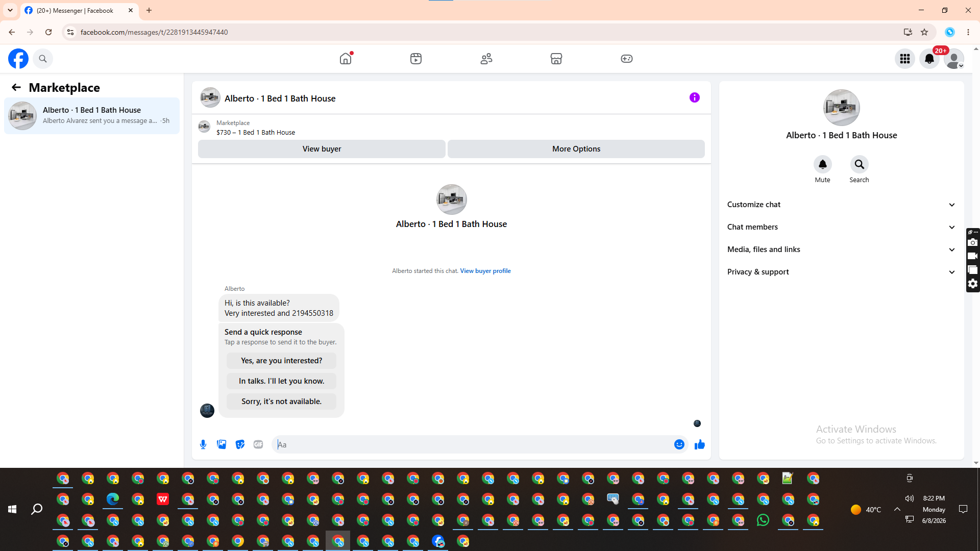
Task: Open the tab search dropdown arrow
Action: point(10,10)
